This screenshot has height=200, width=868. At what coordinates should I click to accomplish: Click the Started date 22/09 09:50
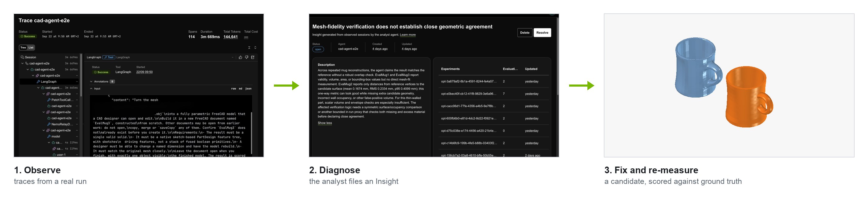click(x=144, y=72)
